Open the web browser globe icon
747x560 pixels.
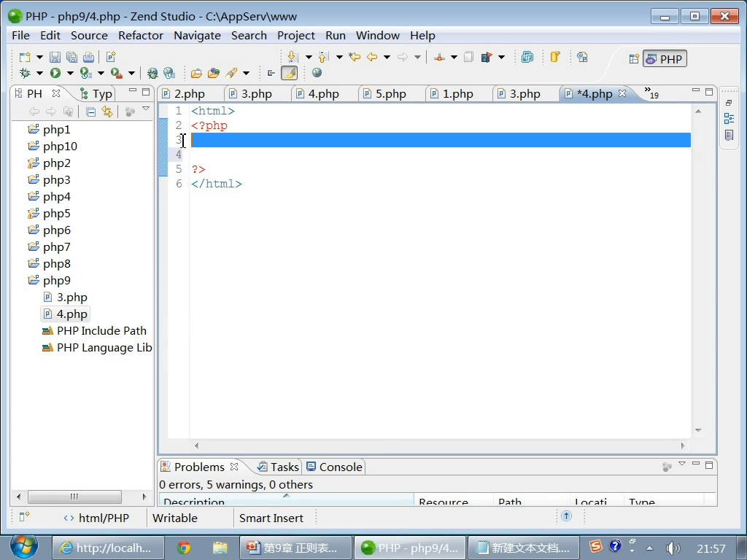[317, 72]
